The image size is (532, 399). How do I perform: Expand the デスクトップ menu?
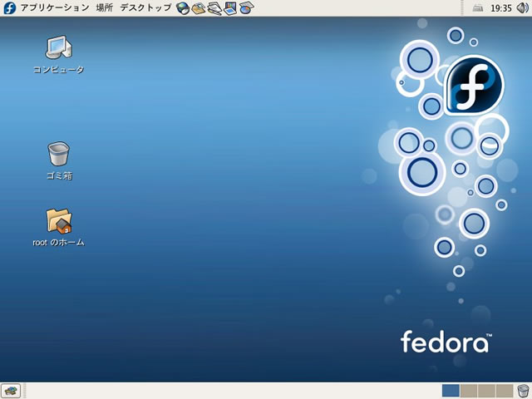(145, 8)
